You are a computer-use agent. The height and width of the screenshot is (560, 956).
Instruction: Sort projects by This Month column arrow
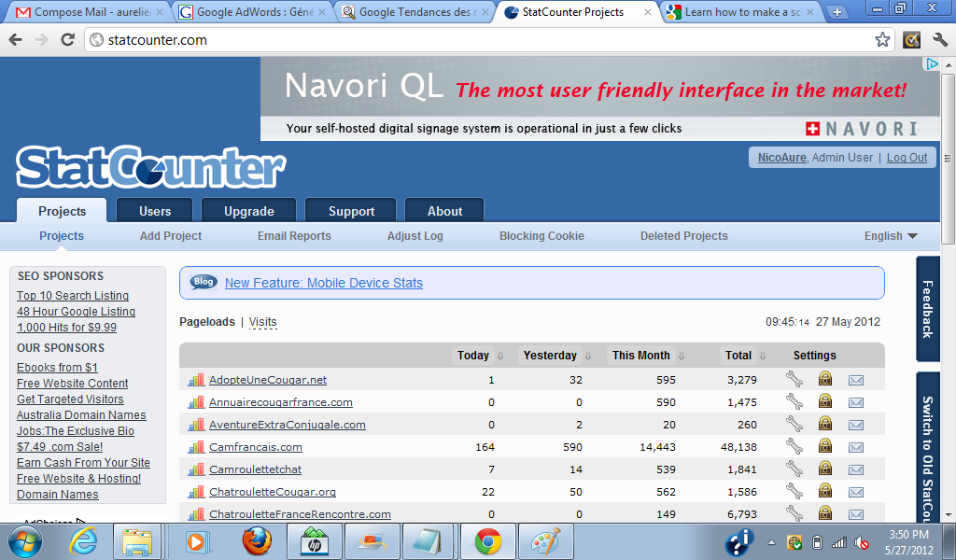681,356
